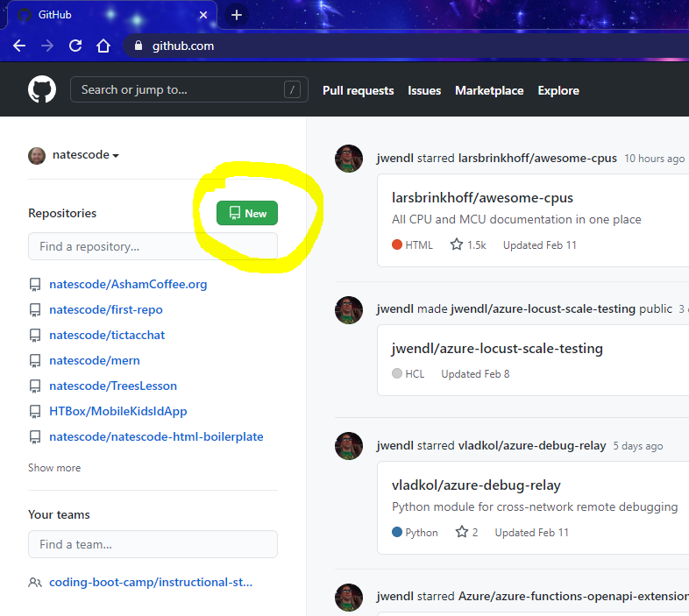Image resolution: width=689 pixels, height=616 pixels.
Task: Click the '10 hours ago' timestamp
Action: (654, 159)
